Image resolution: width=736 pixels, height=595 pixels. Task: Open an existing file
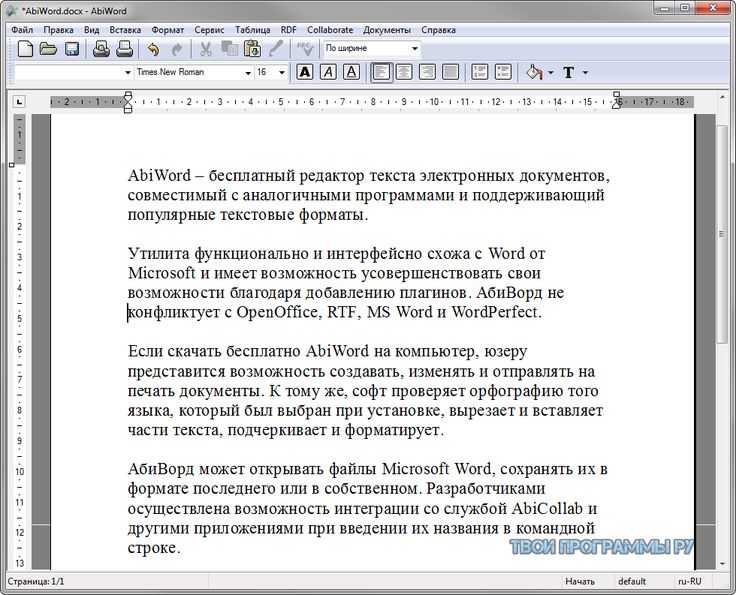pyautogui.click(x=48, y=48)
